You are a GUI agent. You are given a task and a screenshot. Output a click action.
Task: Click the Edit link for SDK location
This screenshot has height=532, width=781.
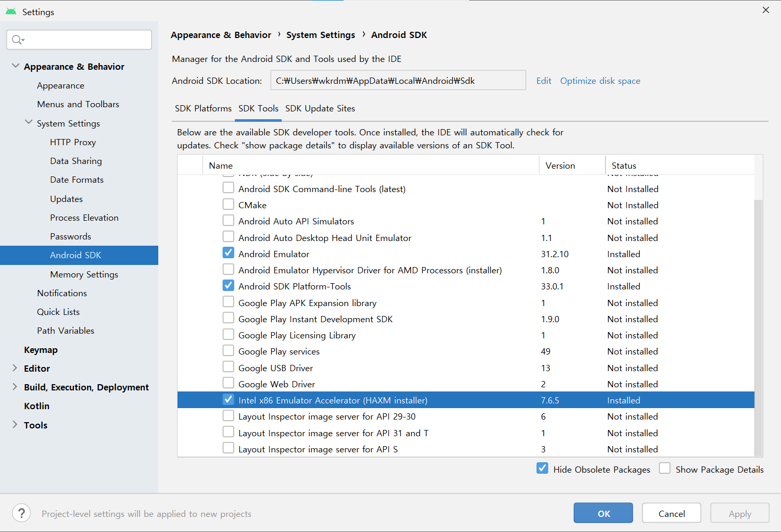pos(544,81)
